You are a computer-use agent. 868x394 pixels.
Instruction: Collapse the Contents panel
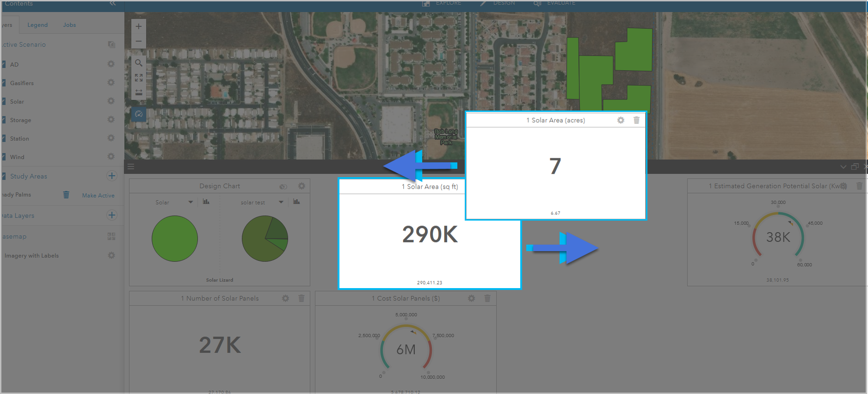tap(112, 4)
